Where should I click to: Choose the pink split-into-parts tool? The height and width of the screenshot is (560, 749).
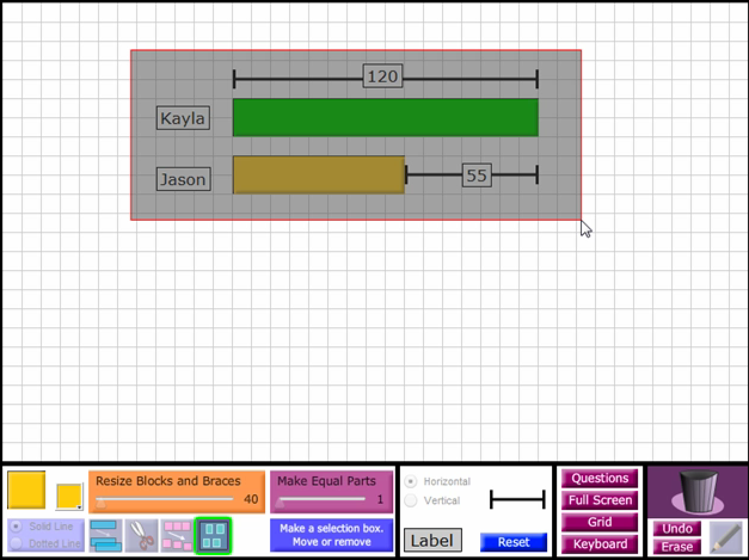point(177,535)
